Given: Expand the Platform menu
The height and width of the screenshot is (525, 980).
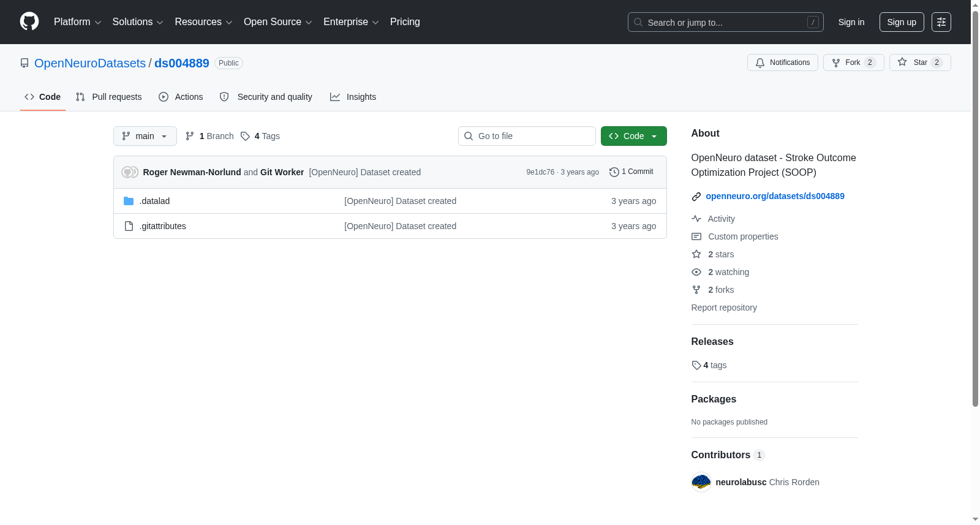Looking at the screenshot, I should pos(78,22).
